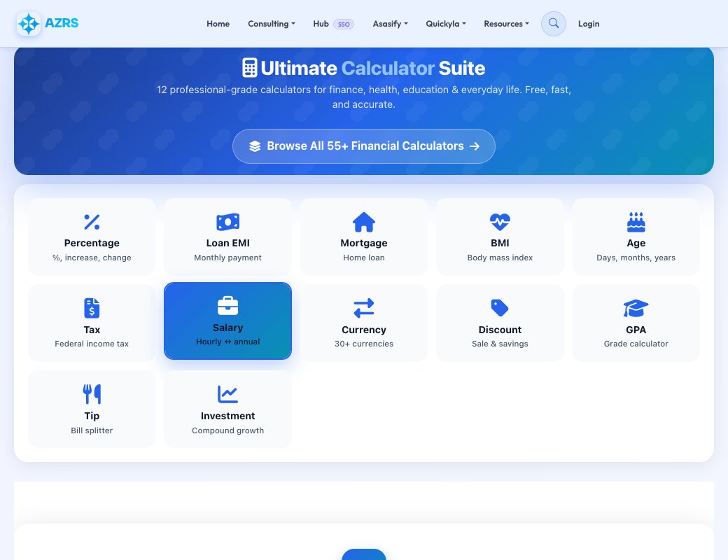Viewport: 728px width, 560px height.
Task: Select the Percentage card title
Action: click(x=92, y=243)
